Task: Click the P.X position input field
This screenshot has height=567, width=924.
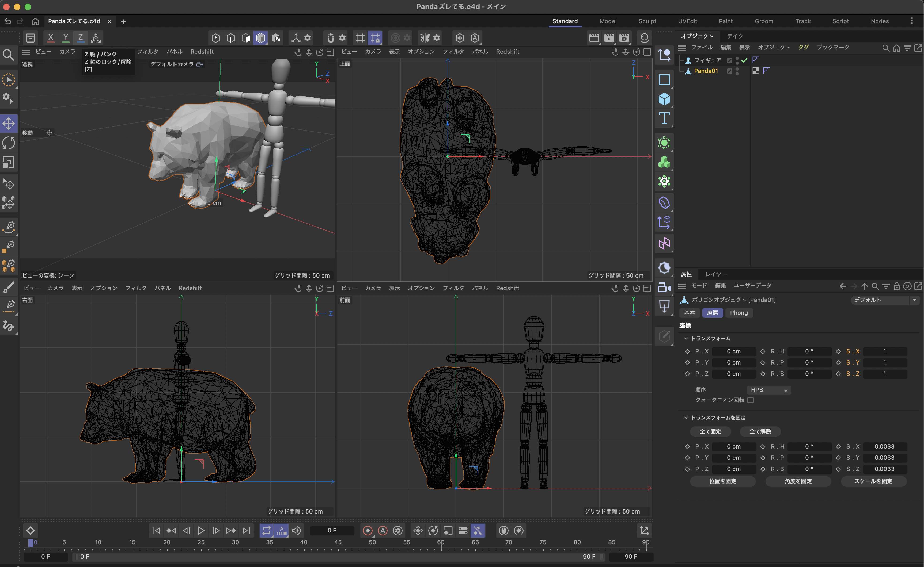Action: (733, 351)
